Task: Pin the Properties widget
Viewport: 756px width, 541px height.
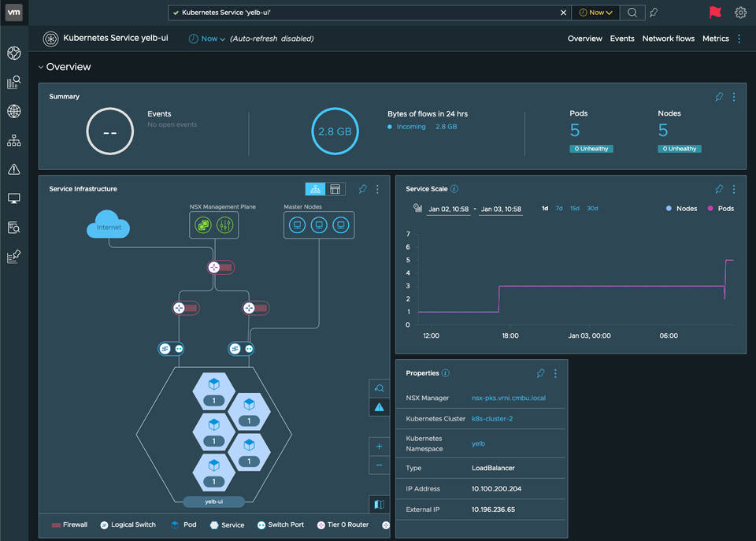Action: click(x=540, y=373)
